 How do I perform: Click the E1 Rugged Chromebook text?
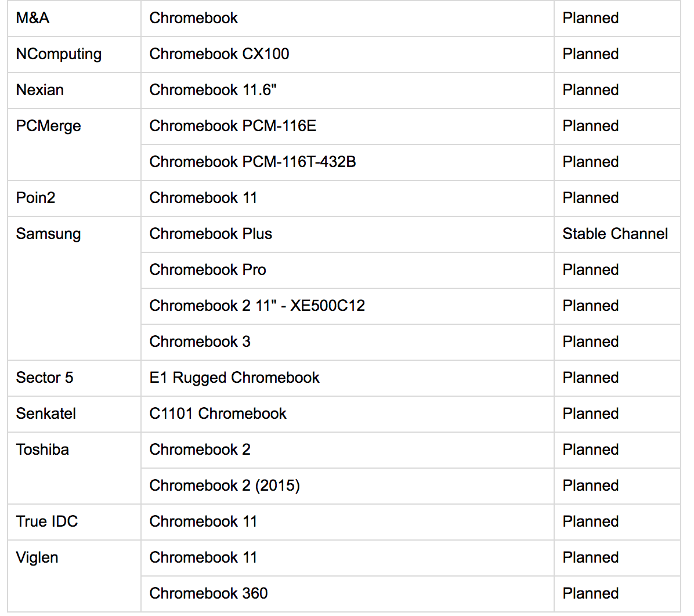pos(234,378)
